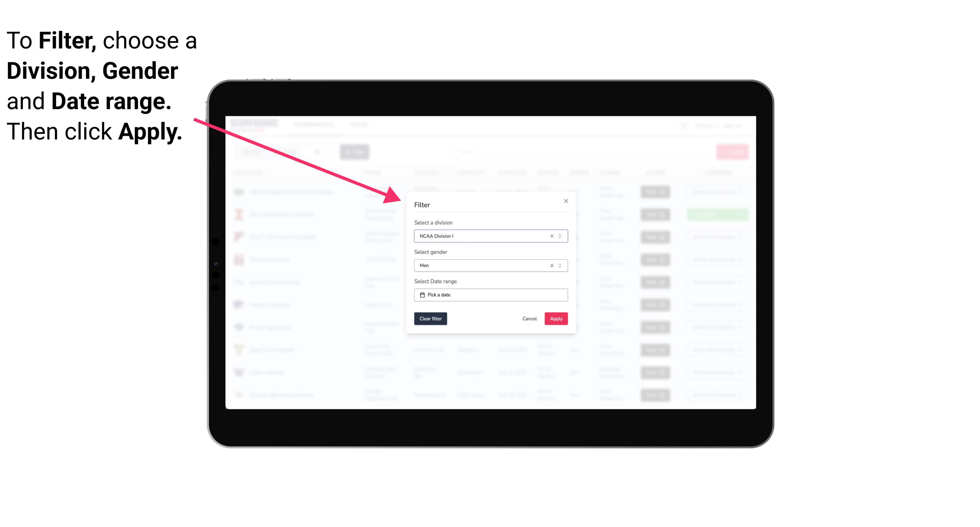Toggle the filter panel visibility
The width and height of the screenshot is (980, 527).
tap(356, 151)
